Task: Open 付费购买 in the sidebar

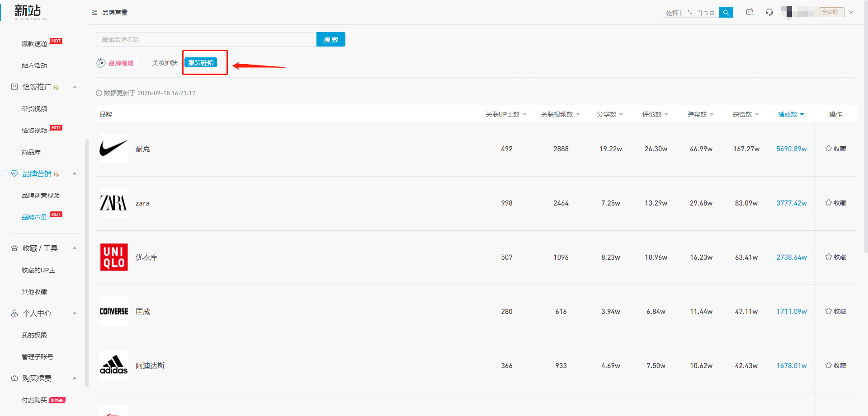Action: [x=34, y=400]
